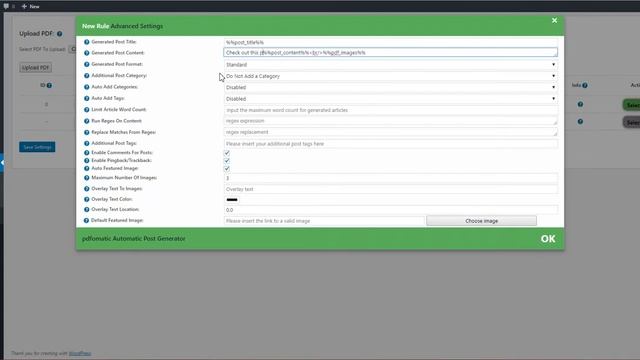Screen dimensions: 640x360
Task: Click help icon beside Enable Pingback/Trackback
Action: tap(87, 160)
